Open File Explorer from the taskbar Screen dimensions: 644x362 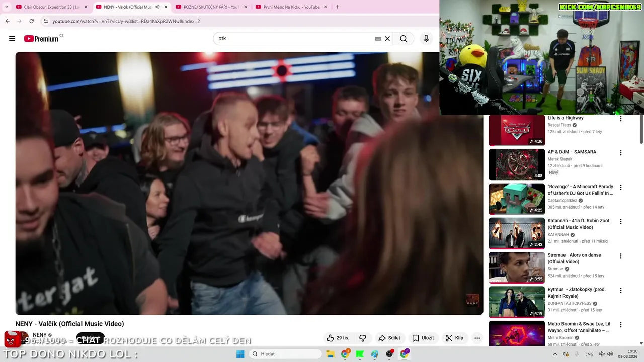pyautogui.click(x=330, y=354)
